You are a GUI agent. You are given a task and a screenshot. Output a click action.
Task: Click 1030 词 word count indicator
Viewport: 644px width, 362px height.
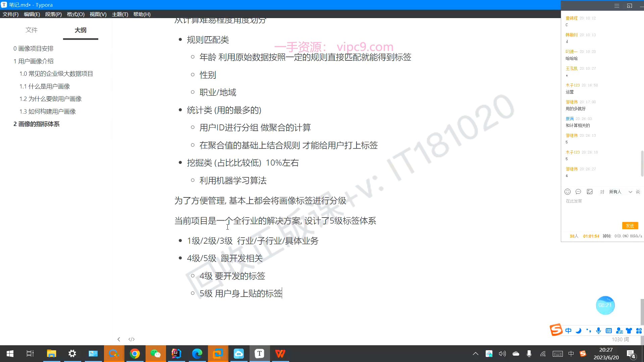pos(620,340)
